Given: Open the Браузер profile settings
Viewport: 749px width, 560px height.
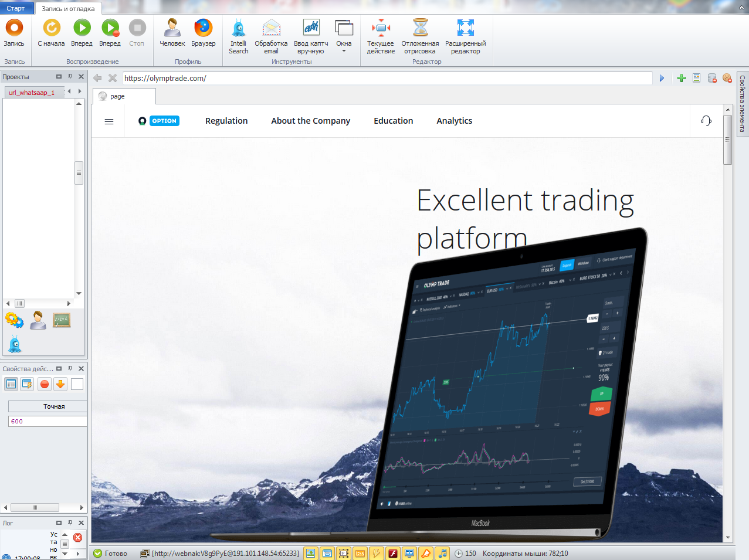Looking at the screenshot, I should [x=203, y=33].
